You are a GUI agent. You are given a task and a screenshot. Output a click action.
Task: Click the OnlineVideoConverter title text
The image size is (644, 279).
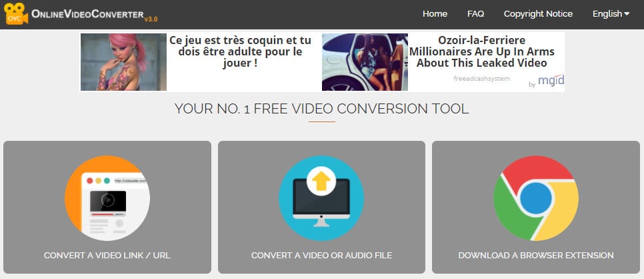[x=87, y=14]
